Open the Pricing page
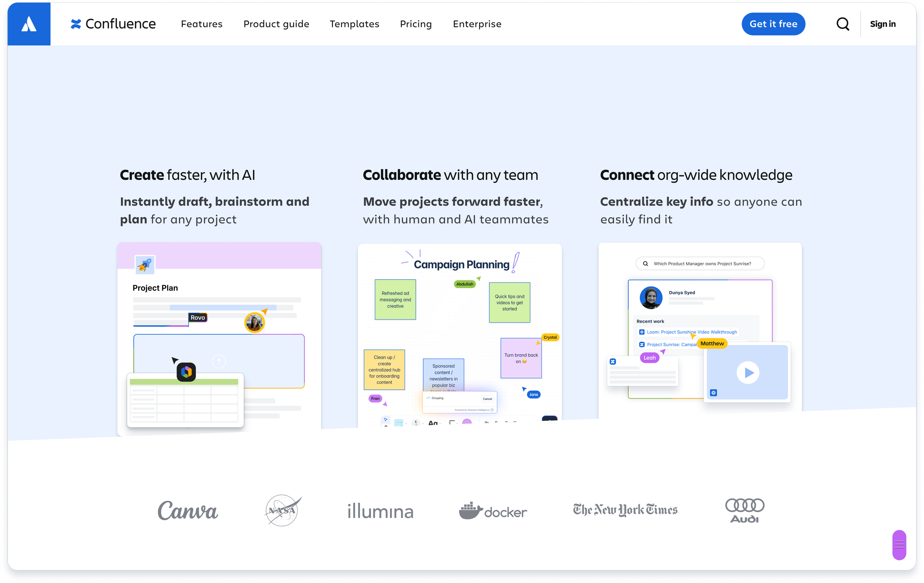 point(415,24)
